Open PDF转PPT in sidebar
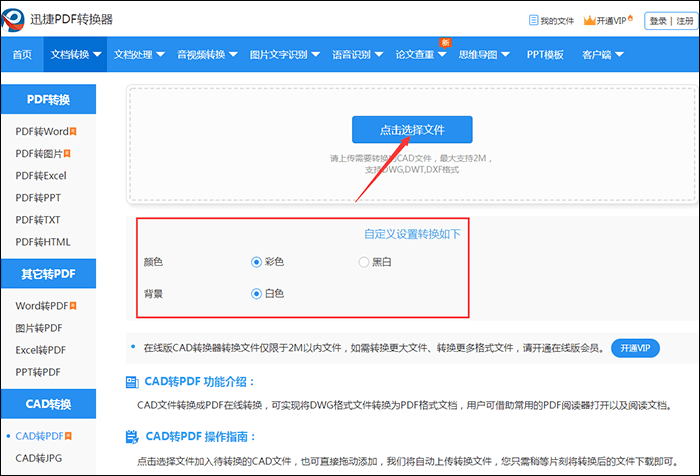Screen dimensions: 700x476 tap(38, 198)
